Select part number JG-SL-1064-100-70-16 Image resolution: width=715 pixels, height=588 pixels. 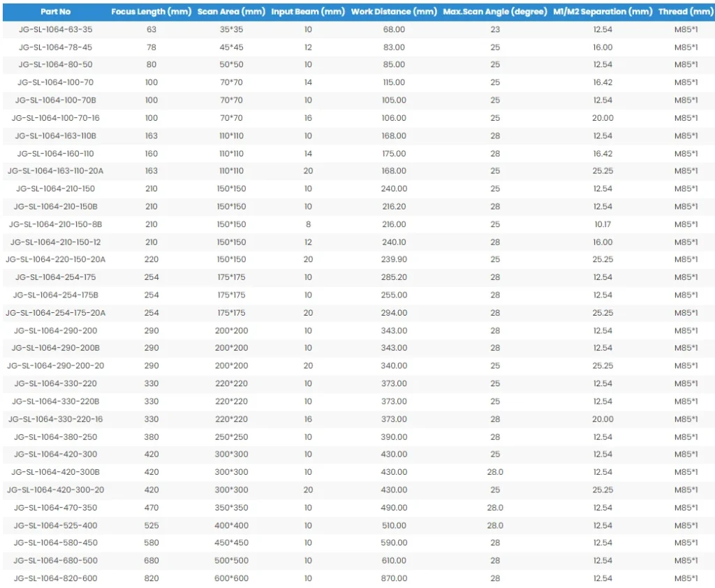55,118
